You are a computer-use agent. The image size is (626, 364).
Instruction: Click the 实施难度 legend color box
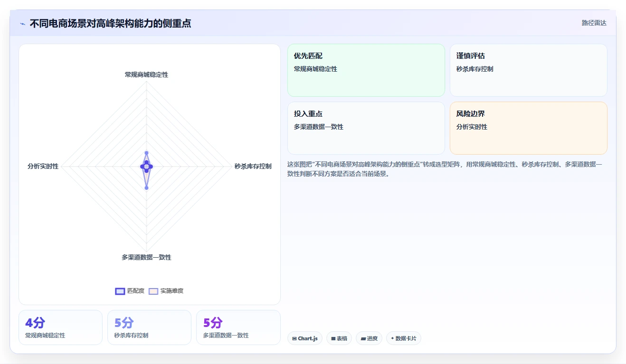tap(153, 291)
